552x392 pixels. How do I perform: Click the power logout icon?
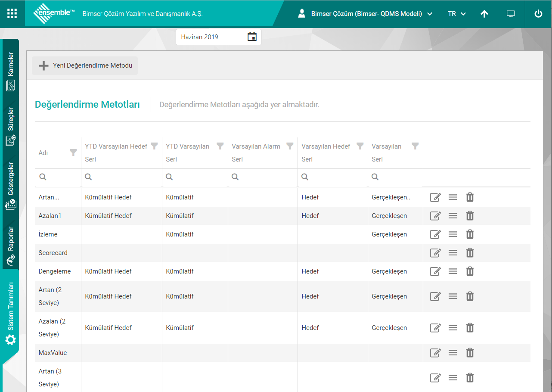click(538, 14)
